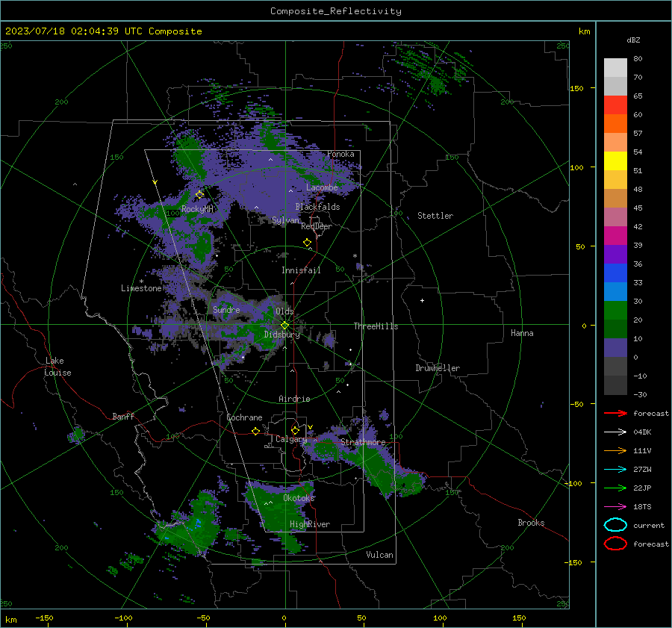672x628 pixels.
Task: Choose the green 22JP arrow legend entry
Action: pos(615,488)
